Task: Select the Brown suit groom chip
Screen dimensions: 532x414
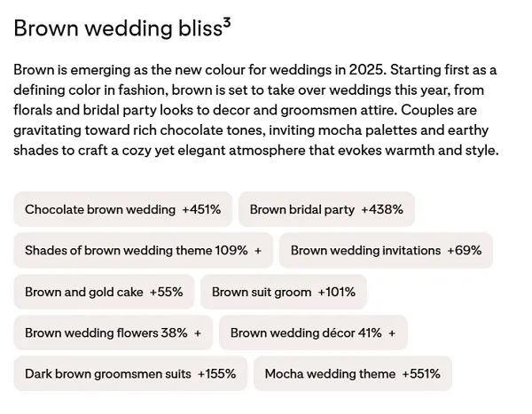Action: tap(283, 292)
